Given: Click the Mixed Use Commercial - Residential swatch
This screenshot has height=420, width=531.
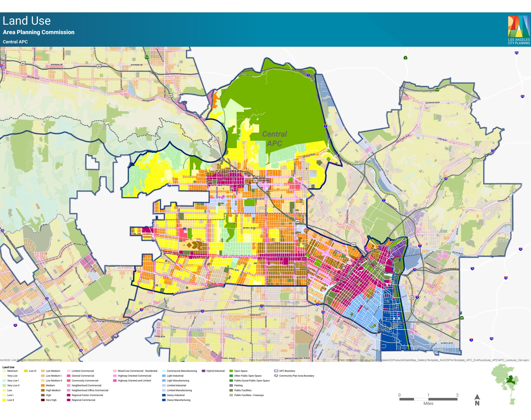Looking at the screenshot, I should click(x=115, y=371).
